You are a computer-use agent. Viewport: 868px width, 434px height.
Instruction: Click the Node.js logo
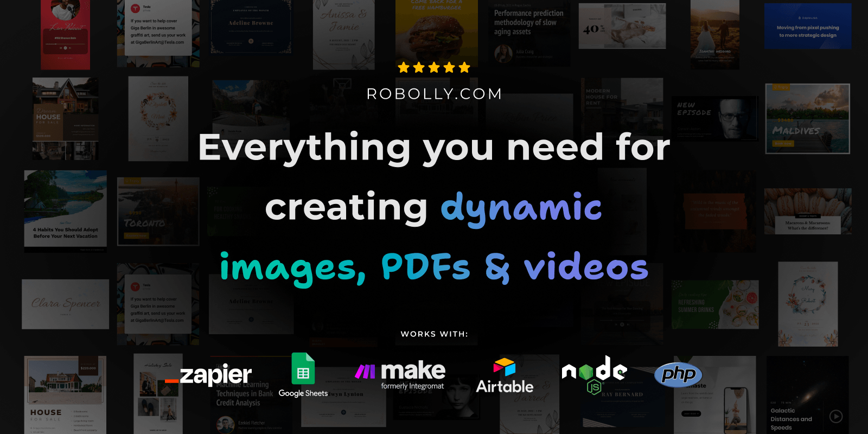pyautogui.click(x=595, y=374)
